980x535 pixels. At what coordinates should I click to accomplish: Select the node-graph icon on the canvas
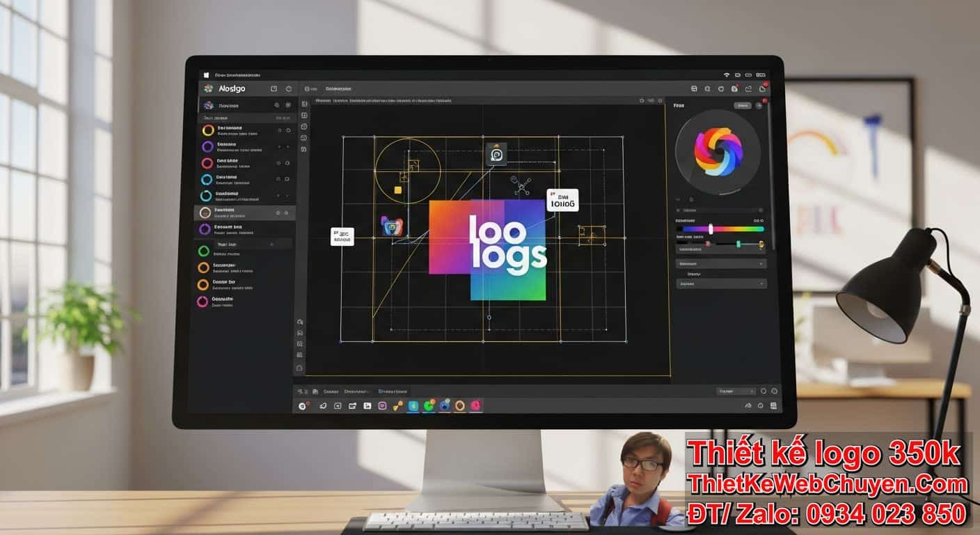pyautogui.click(x=522, y=186)
